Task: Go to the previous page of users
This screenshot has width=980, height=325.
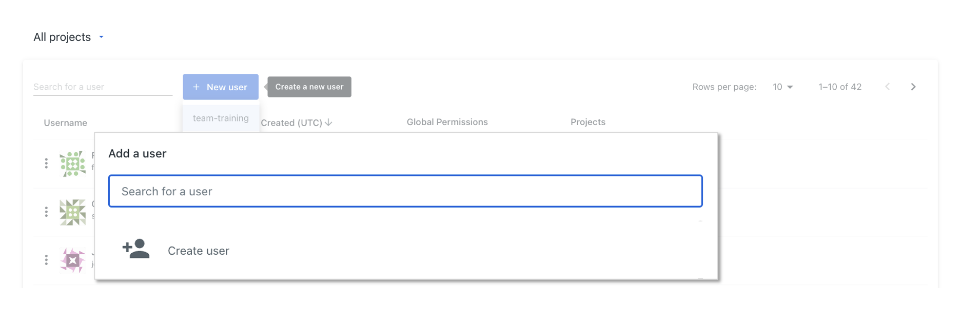Action: (x=887, y=87)
